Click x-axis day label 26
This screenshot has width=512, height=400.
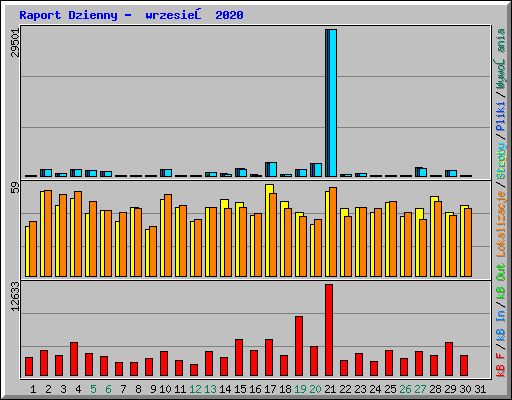click(x=405, y=389)
